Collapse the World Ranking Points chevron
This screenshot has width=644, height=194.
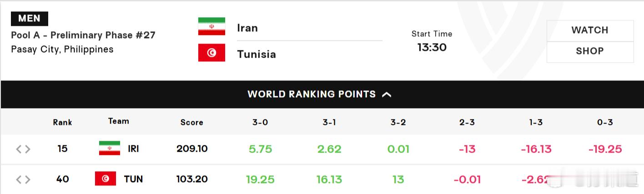click(387, 95)
